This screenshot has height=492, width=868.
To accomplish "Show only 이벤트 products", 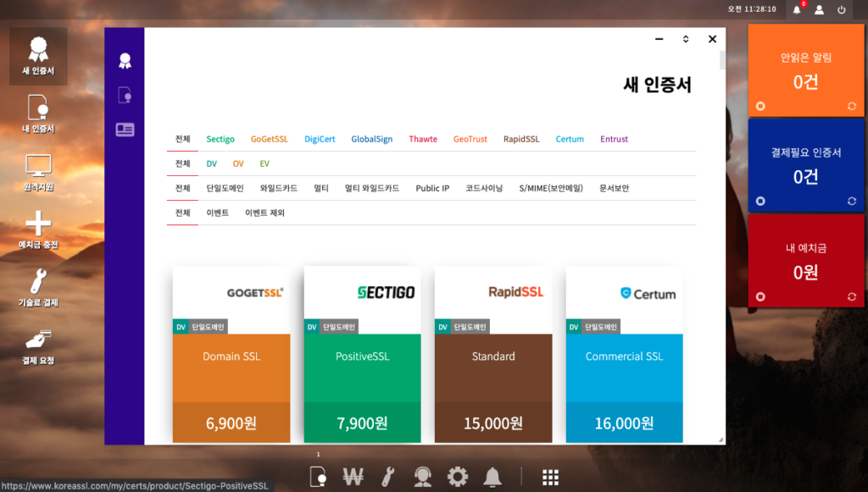I will click(x=218, y=213).
